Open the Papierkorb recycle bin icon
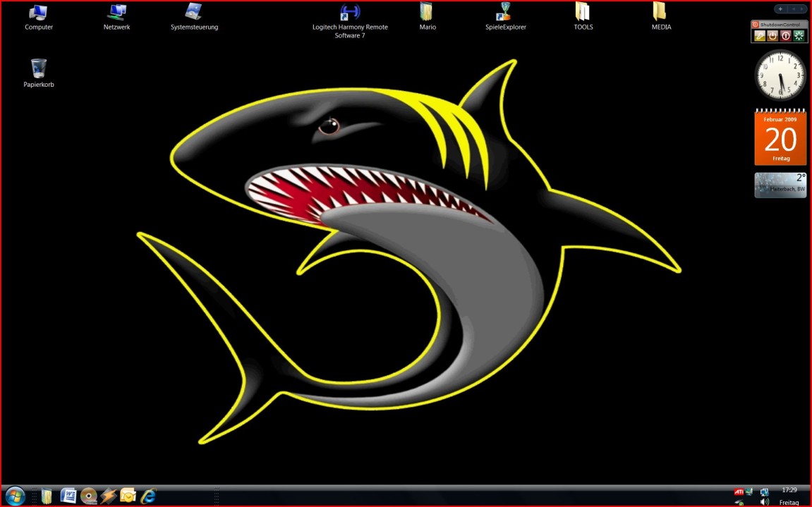The image size is (812, 507). pos(39,69)
